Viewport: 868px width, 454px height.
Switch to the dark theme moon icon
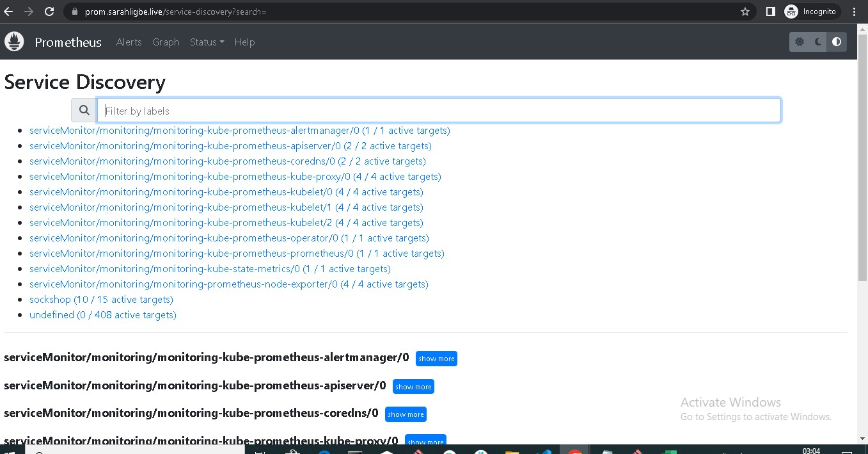[x=818, y=42]
